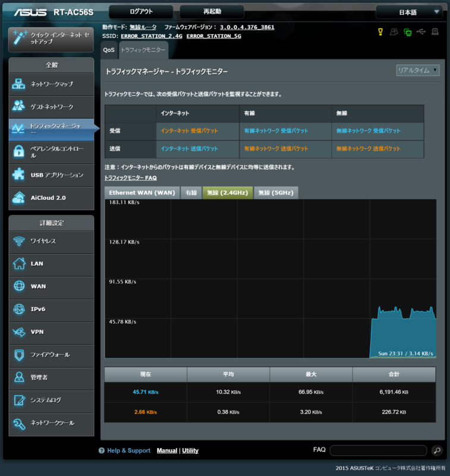Click the 無線ネットワーク 受信パケット legend text
Image resolution: width=450 pixels, height=476 pixels.
click(x=368, y=131)
